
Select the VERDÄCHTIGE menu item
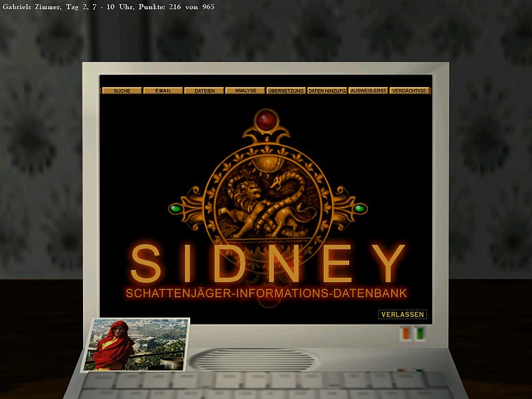click(x=410, y=90)
